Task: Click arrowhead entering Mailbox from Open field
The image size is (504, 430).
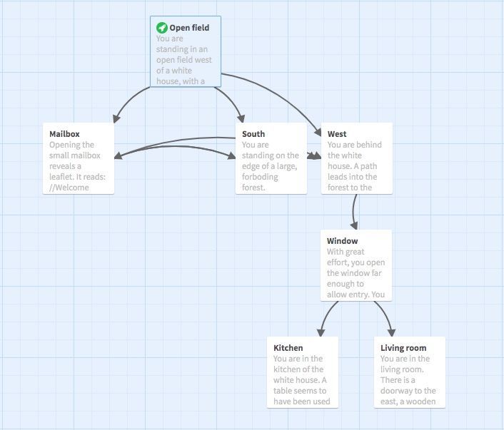Action: [x=116, y=118]
